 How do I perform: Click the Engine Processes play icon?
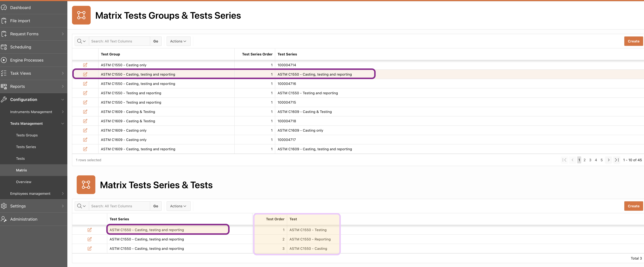click(x=4, y=60)
